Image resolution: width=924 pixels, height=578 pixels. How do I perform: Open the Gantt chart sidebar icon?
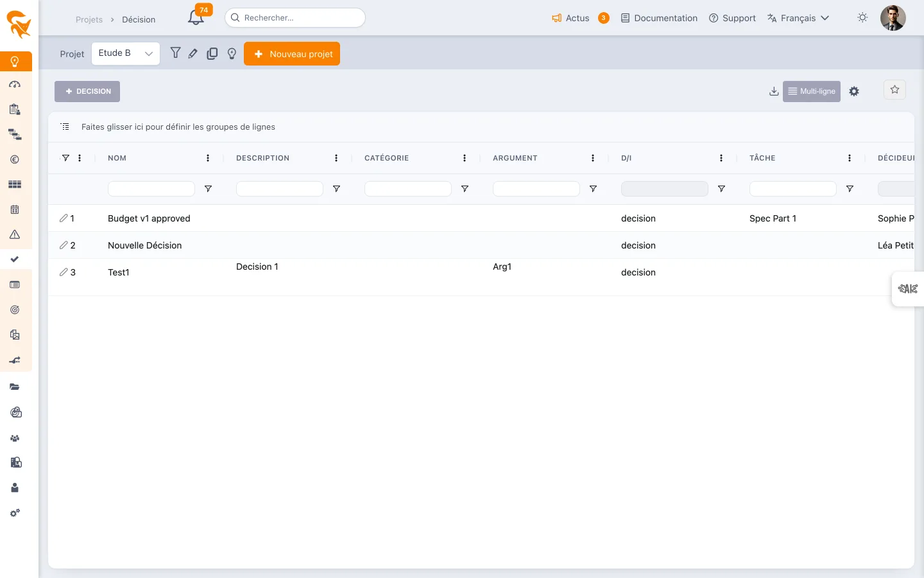tap(15, 135)
